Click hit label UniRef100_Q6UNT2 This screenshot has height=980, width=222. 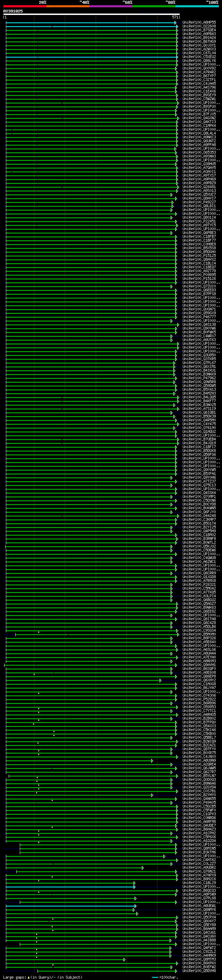pyautogui.click(x=199, y=141)
